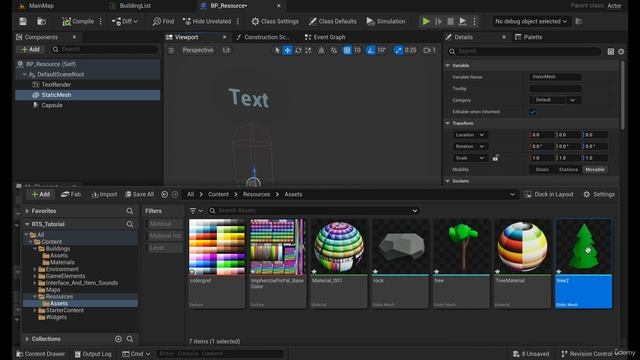This screenshot has height=360, width=640.
Task: Click the Details property matrix grid icon
Action: coord(610,51)
